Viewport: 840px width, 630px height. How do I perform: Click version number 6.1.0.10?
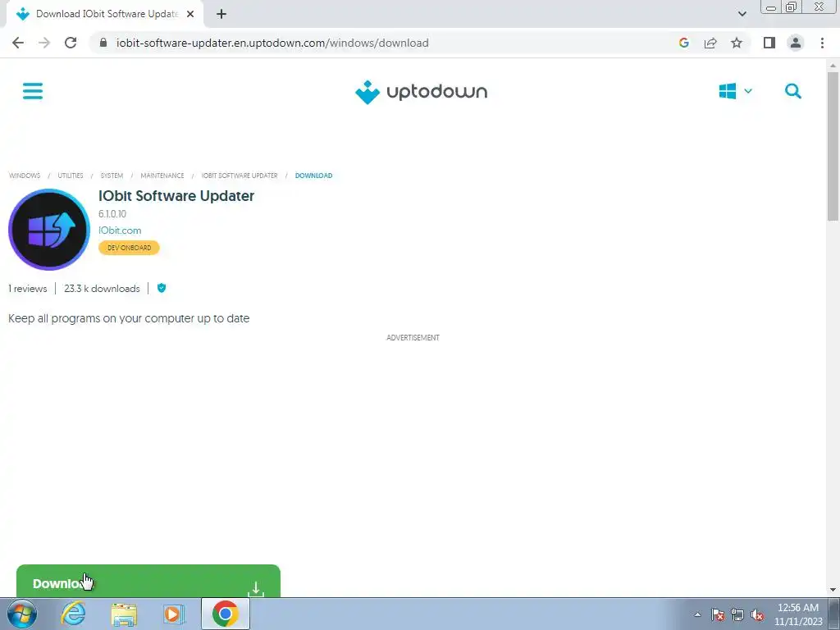(112, 214)
